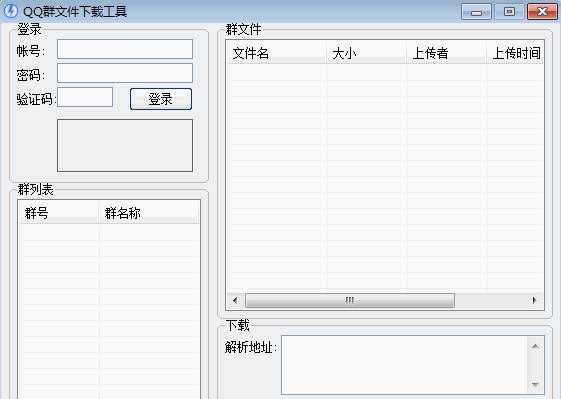
Task: Click the group files left scroll arrow
Action: coord(235,300)
